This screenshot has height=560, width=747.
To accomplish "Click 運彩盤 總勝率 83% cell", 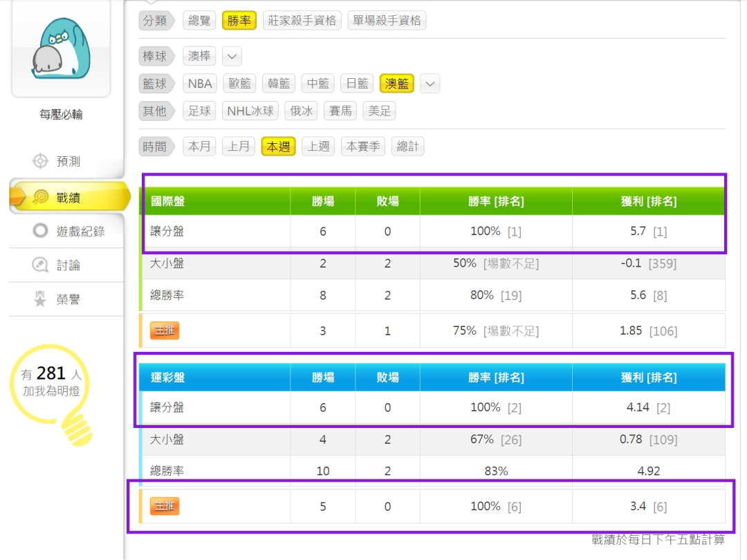I will pos(496,471).
